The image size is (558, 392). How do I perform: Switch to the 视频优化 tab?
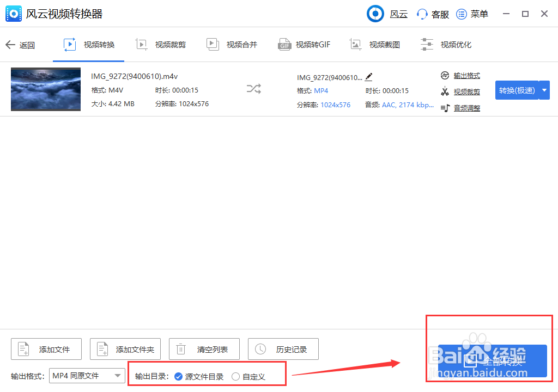click(446, 45)
